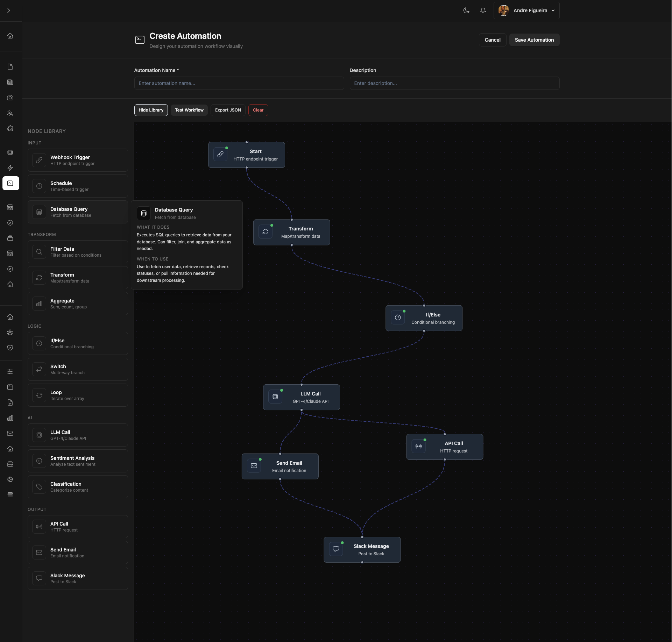This screenshot has height=642, width=672.
Task: Toggle dark mode moon icon
Action: 466,10
